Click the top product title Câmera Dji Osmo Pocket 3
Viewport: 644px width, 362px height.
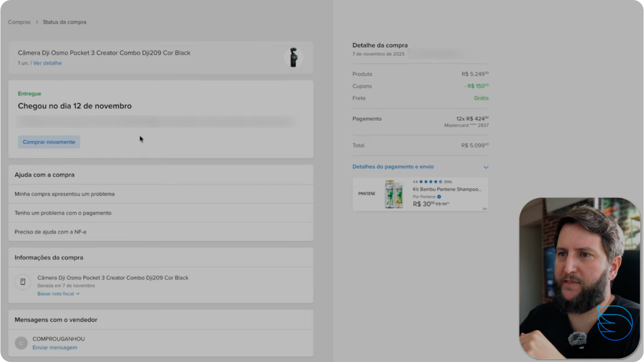[104, 53]
